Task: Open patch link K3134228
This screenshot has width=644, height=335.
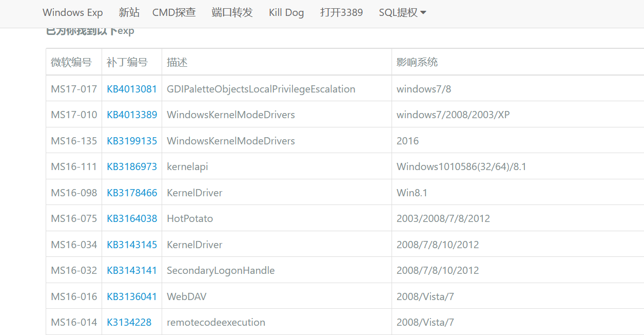Action: coord(129,322)
